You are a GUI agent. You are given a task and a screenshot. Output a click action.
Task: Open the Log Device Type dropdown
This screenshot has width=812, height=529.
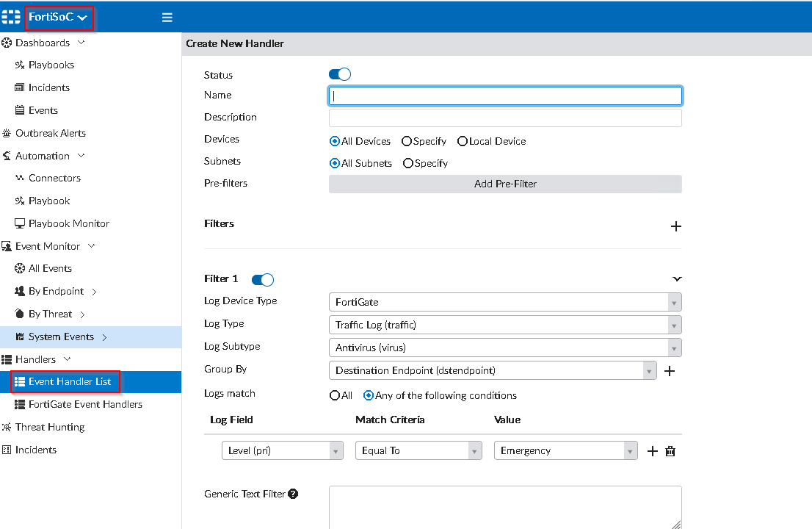click(505, 302)
